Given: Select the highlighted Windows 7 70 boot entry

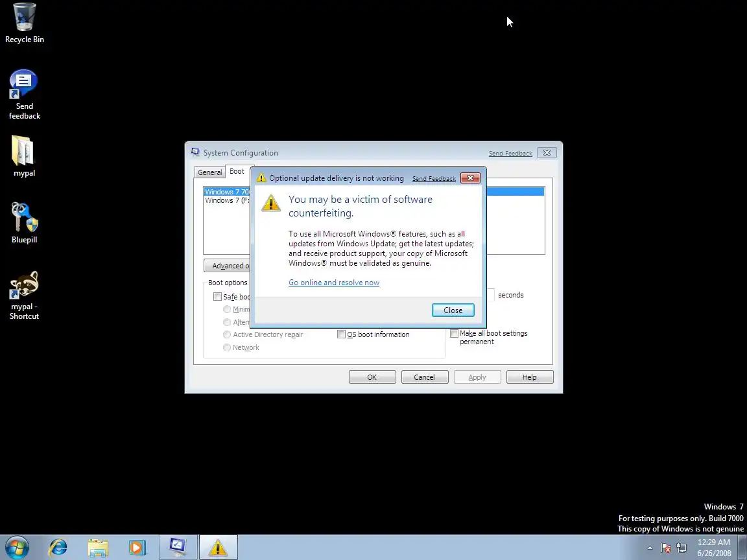Looking at the screenshot, I should pyautogui.click(x=227, y=192).
